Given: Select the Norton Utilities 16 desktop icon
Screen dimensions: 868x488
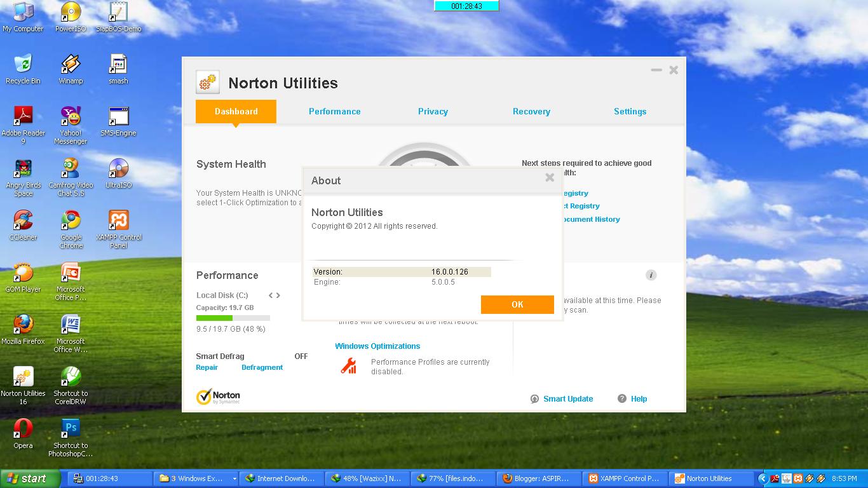Looking at the screenshot, I should click(x=23, y=386).
